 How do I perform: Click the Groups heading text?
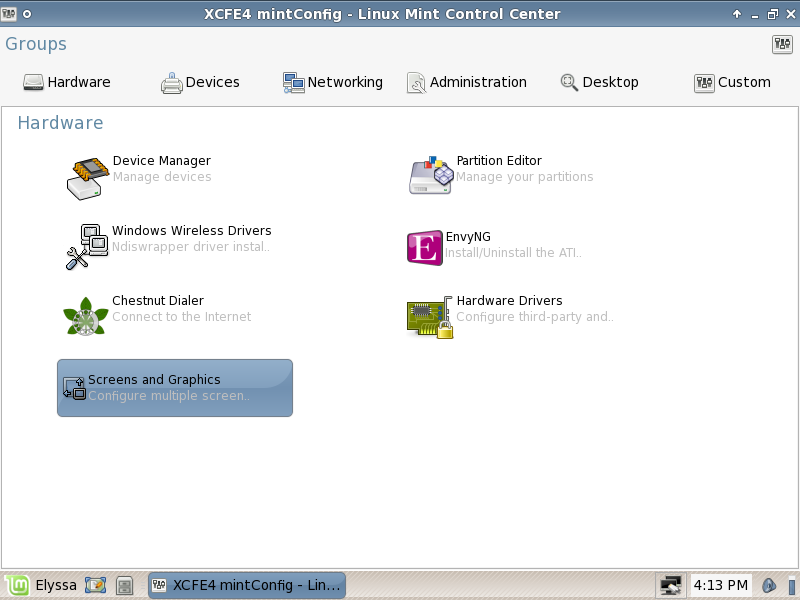36,44
